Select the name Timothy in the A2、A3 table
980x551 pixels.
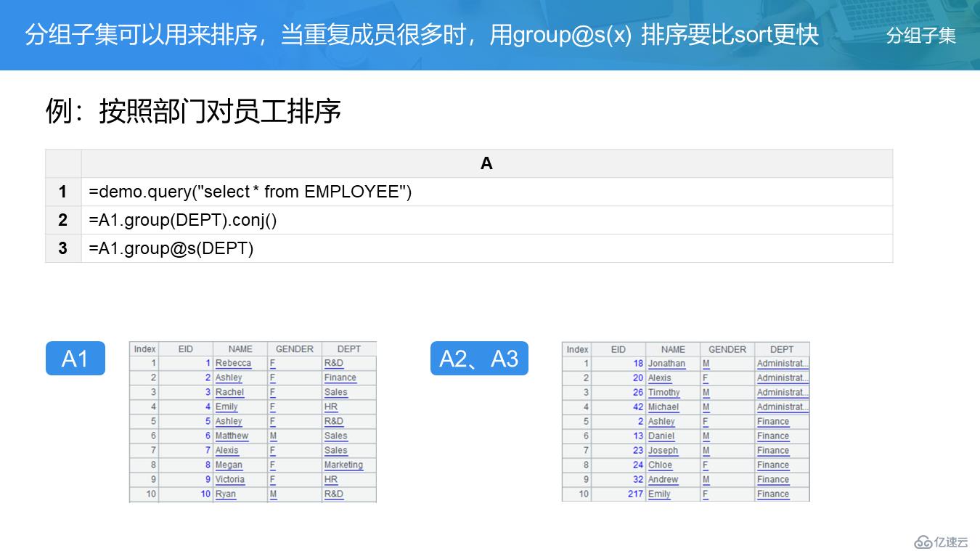[x=663, y=392]
